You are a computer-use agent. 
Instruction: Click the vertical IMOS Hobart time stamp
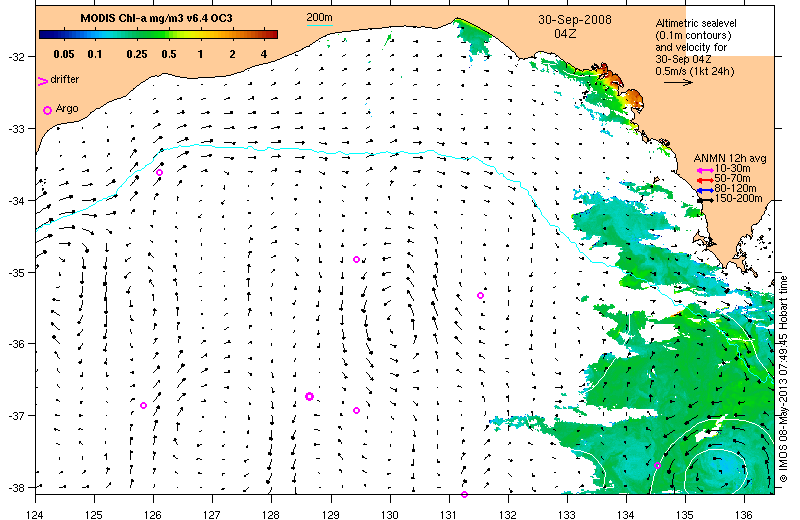[784, 379]
